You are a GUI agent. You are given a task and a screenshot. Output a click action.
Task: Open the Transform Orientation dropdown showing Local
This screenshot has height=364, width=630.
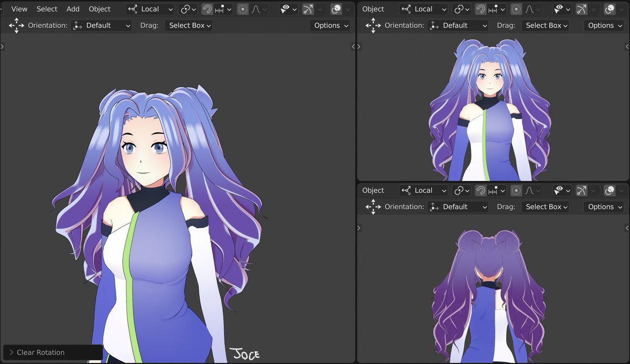150,9
